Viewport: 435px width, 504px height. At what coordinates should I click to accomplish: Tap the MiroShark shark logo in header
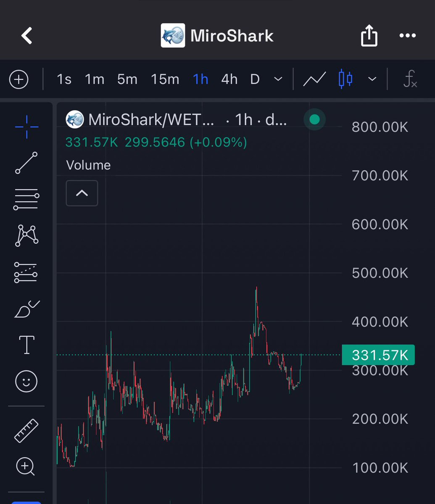point(173,35)
